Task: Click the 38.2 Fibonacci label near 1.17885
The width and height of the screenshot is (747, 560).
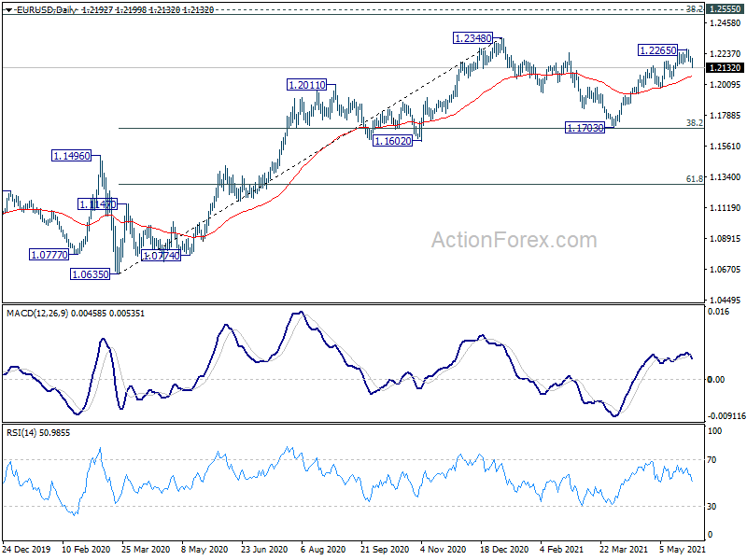Action: click(694, 123)
